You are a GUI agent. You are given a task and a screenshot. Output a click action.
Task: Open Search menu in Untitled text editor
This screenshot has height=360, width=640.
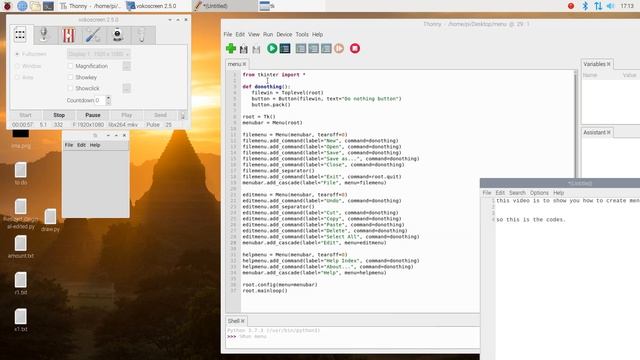pyautogui.click(x=517, y=193)
